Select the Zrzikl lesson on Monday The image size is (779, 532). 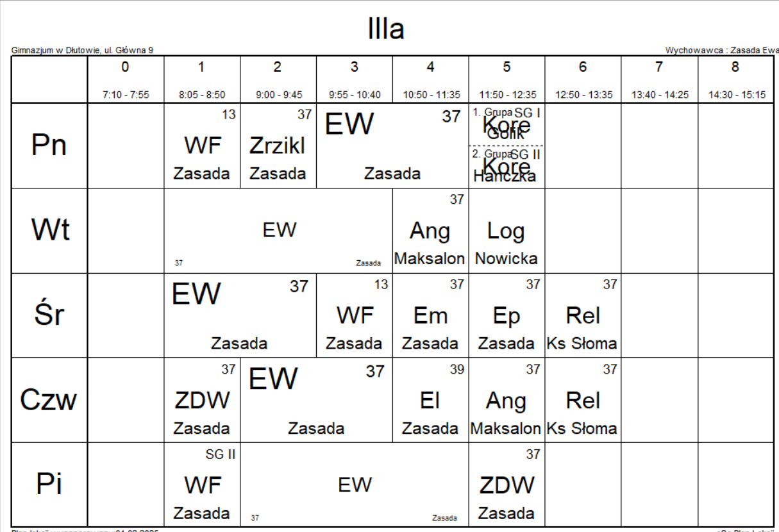278,145
